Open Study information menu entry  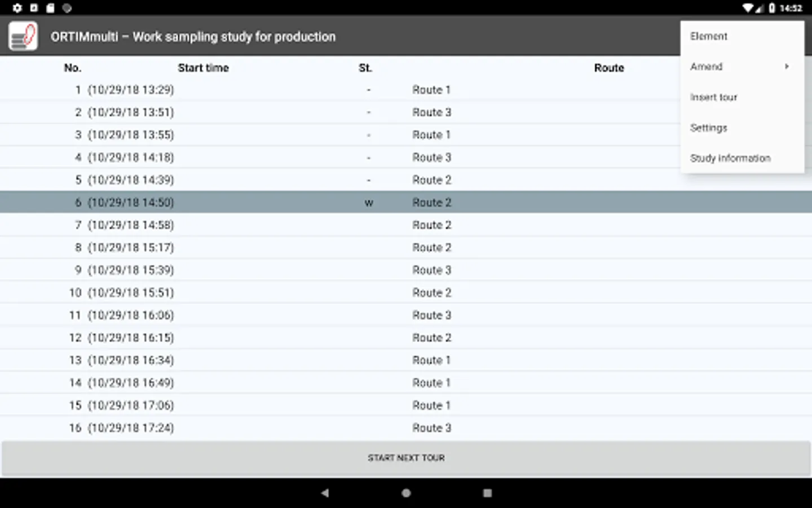pos(730,158)
